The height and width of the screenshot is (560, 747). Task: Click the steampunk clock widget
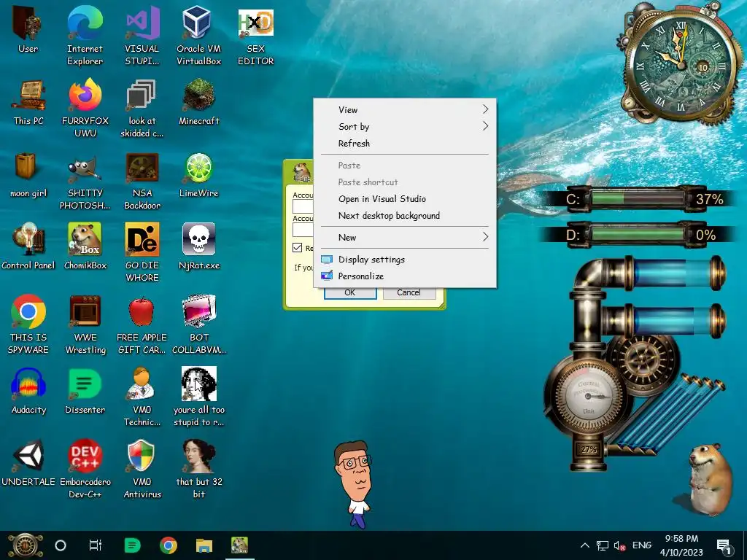679,64
